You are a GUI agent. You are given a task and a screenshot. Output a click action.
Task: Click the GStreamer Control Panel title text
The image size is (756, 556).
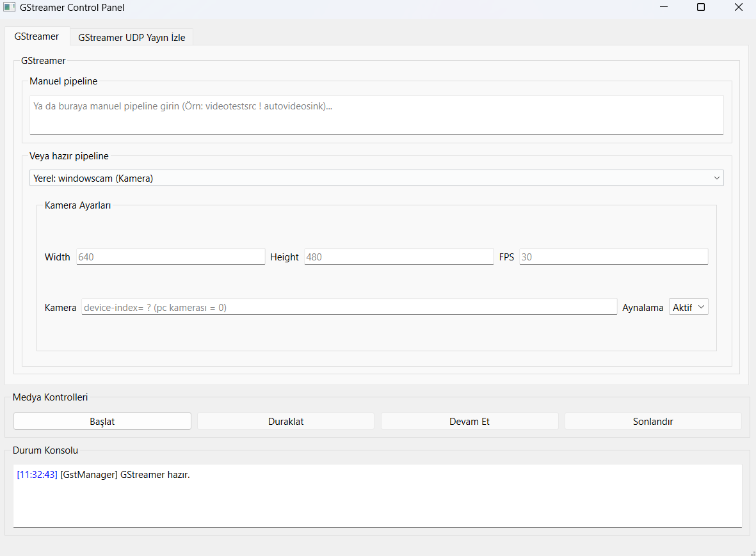(x=72, y=8)
